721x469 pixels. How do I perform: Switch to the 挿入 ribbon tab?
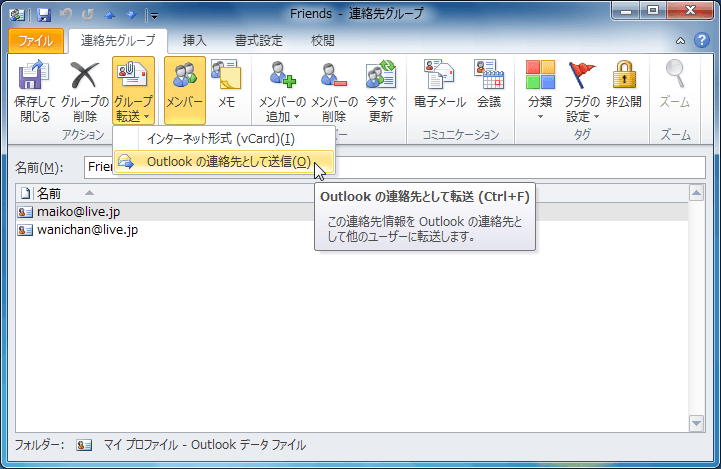(195, 40)
